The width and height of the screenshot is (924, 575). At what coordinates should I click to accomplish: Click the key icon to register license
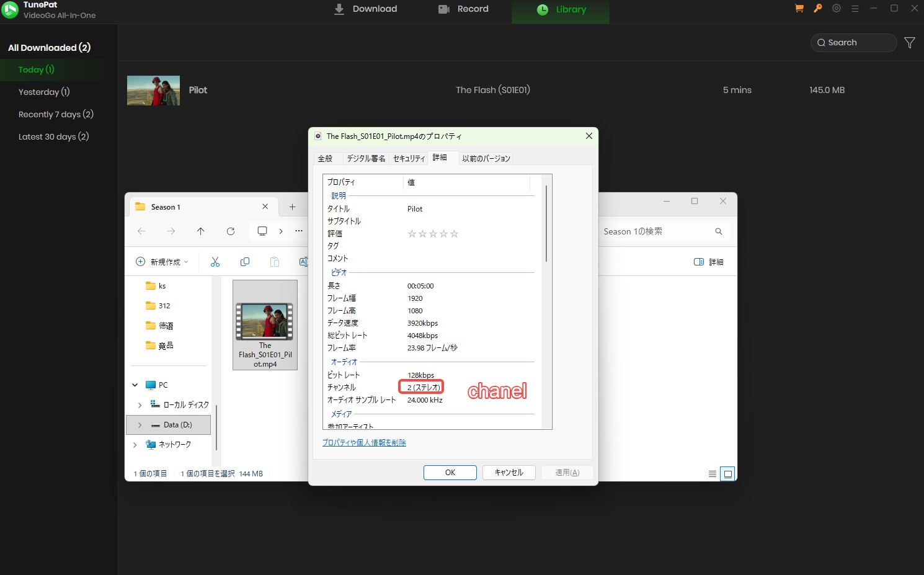pyautogui.click(x=817, y=8)
